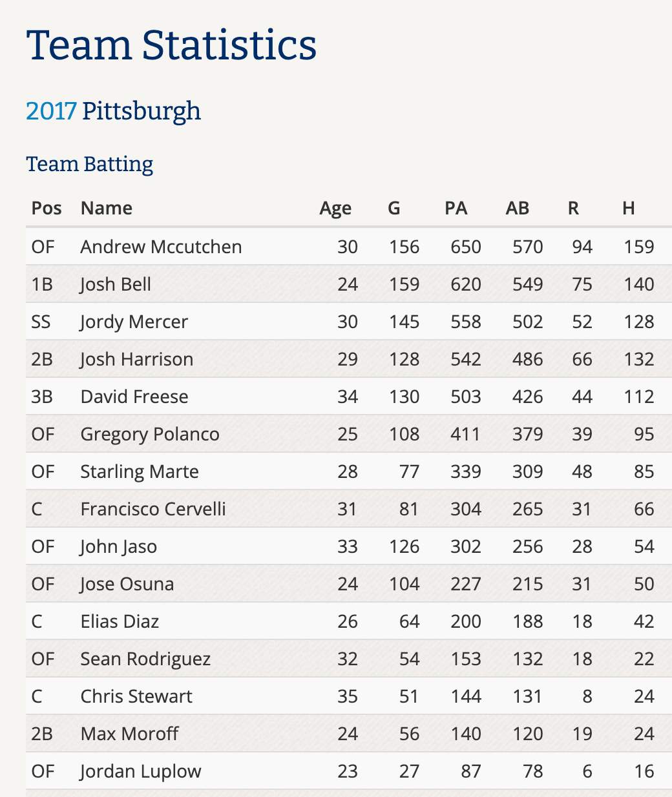
Task: Select David Freese's name cell
Action: (134, 397)
